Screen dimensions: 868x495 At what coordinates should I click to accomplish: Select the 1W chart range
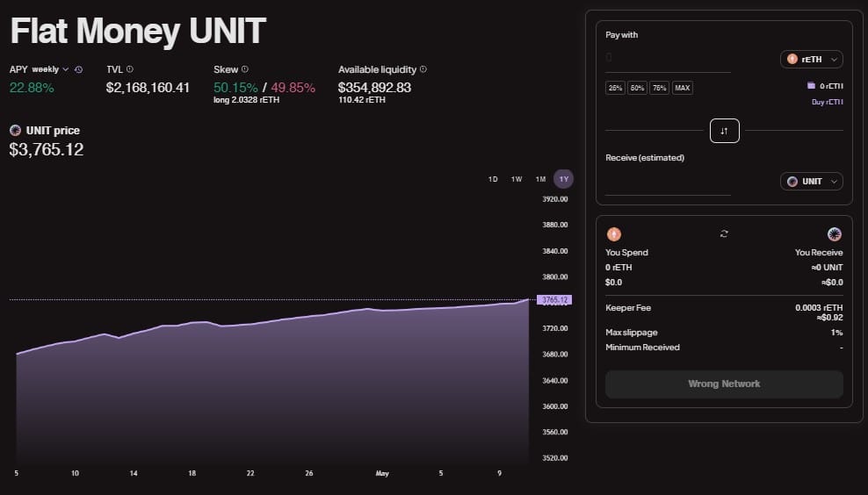[x=517, y=179]
